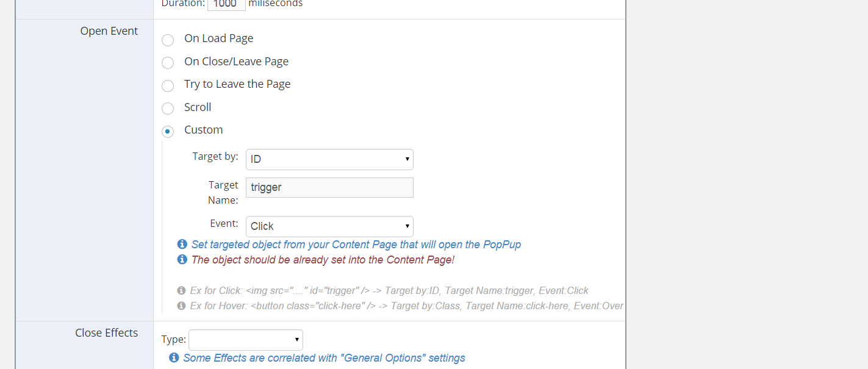The width and height of the screenshot is (868, 369).
Task: Select Try to Leave the Page option
Action: [x=168, y=86]
